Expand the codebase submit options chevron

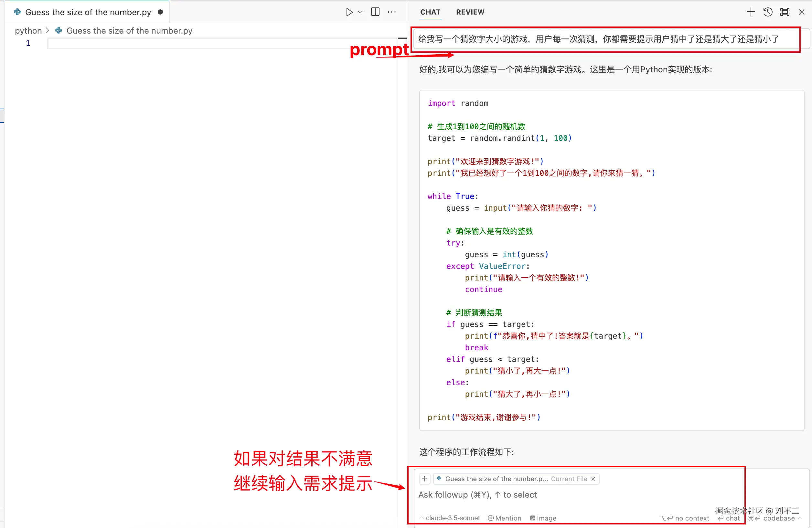(800, 518)
